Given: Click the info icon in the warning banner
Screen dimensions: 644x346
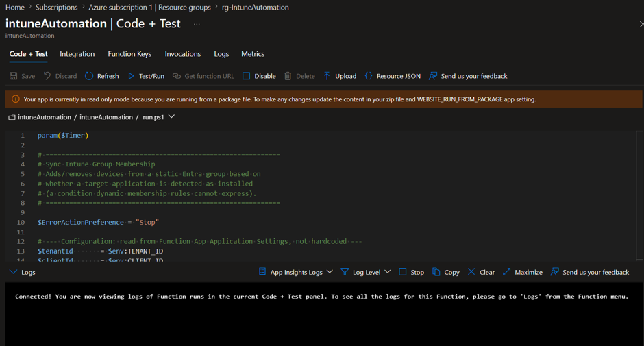Looking at the screenshot, I should click(x=16, y=99).
